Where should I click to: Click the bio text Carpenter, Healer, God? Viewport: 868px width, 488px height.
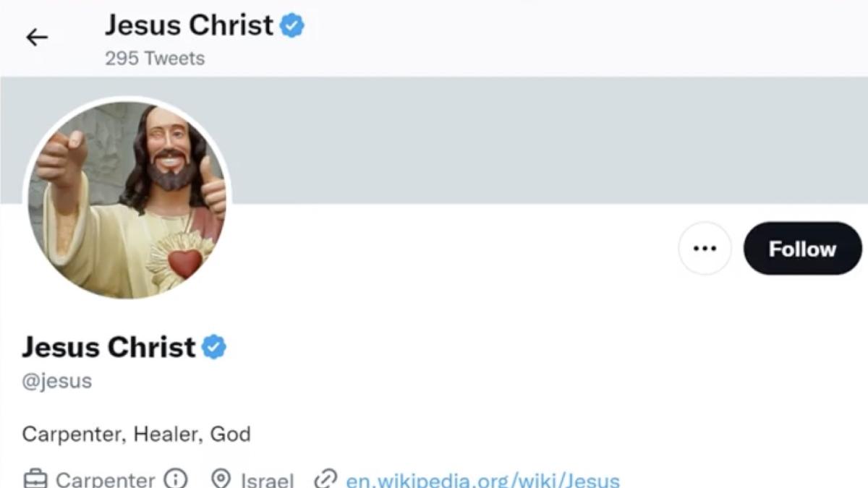tap(136, 434)
